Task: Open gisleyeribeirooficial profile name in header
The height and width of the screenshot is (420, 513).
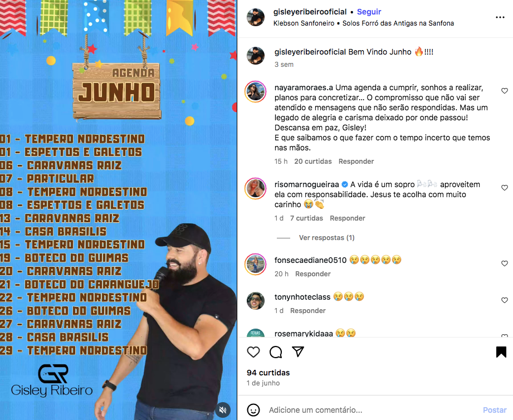Action: [x=310, y=12]
